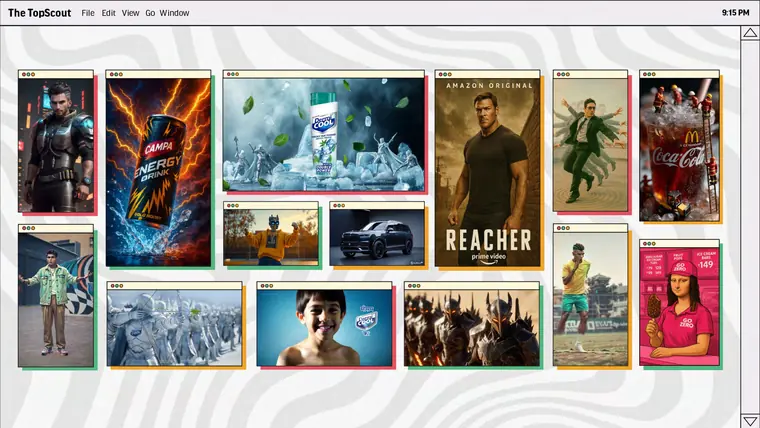Open the man in green jacket image
Screen dimensions: 760x428
[x=56, y=299]
